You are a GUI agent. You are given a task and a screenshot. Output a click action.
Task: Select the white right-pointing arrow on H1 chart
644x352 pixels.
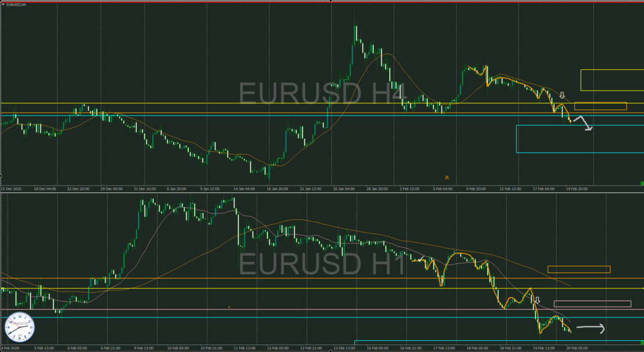(591, 328)
